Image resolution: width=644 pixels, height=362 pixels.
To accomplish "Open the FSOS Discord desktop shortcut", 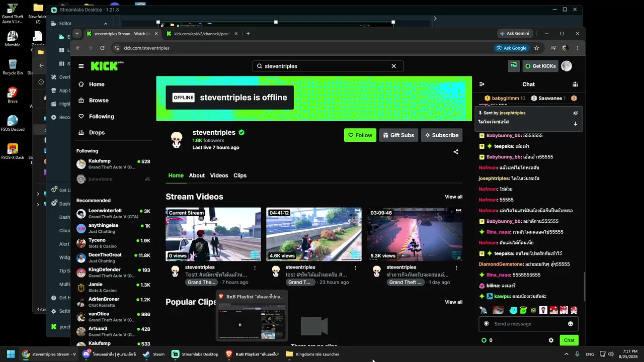I will [13, 124].
